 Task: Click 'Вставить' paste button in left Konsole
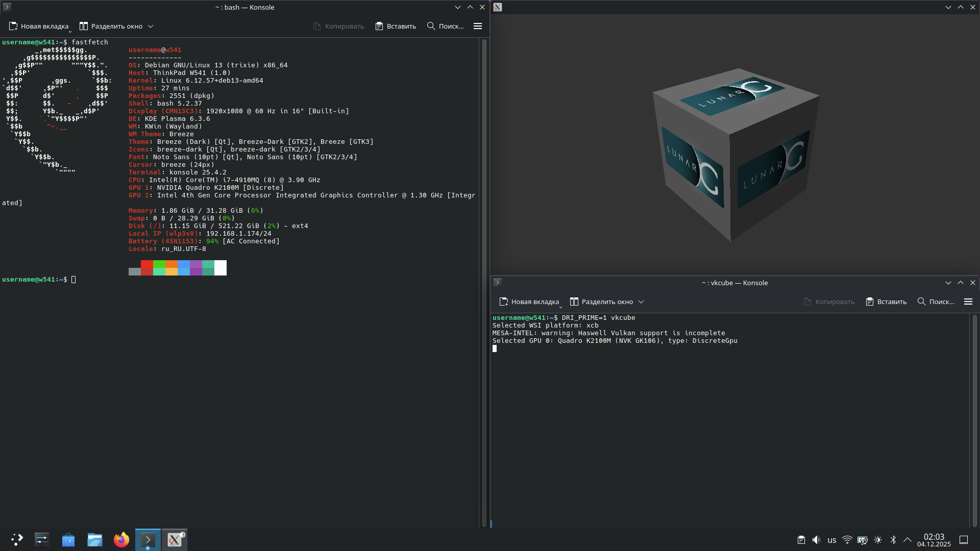(396, 26)
